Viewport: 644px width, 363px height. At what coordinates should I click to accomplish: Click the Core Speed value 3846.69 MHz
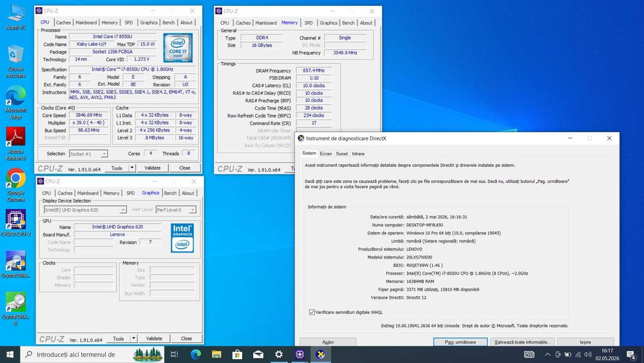pos(89,115)
